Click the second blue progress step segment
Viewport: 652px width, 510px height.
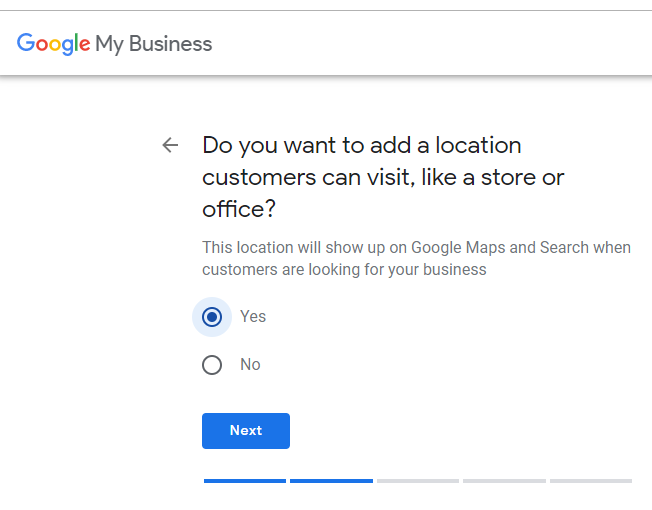pos(331,481)
